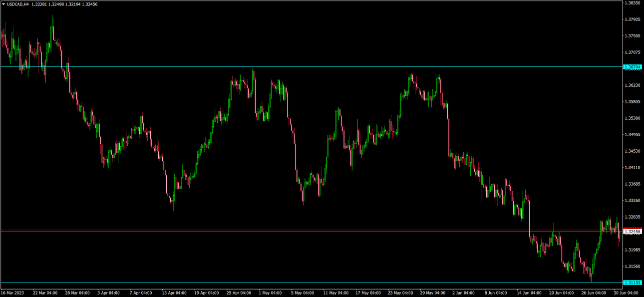Image resolution: width=644 pixels, height=297 pixels.
Task: Click the 23 May 04:00 time label
Action: tap(400, 293)
